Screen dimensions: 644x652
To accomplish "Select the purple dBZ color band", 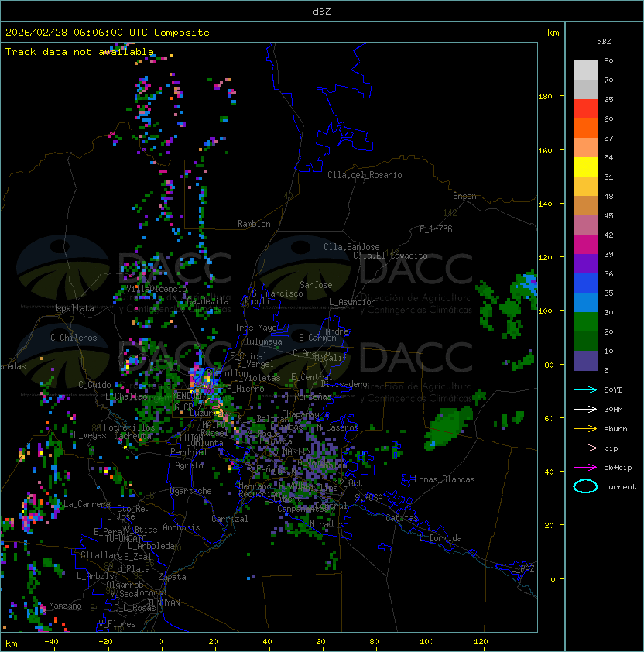I will (x=585, y=264).
